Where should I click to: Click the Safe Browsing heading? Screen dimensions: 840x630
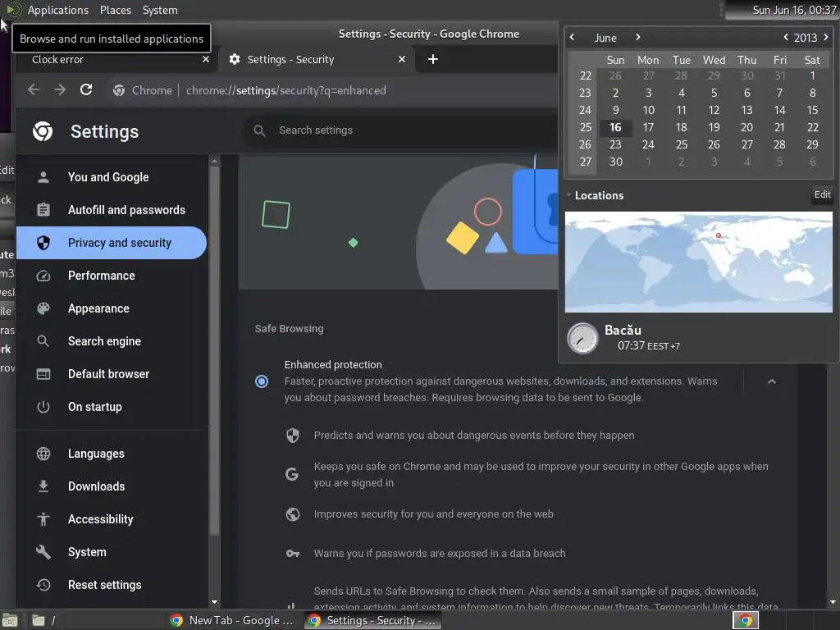(289, 329)
